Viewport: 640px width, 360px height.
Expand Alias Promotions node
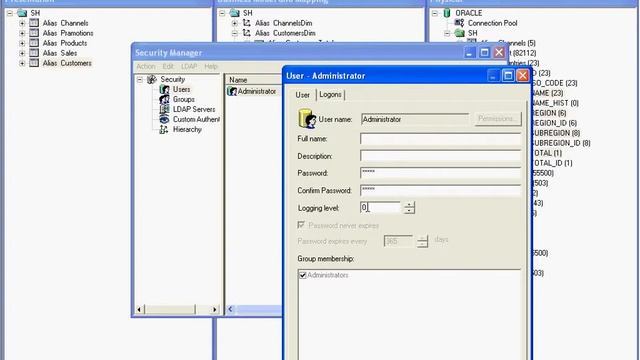tap(22, 33)
